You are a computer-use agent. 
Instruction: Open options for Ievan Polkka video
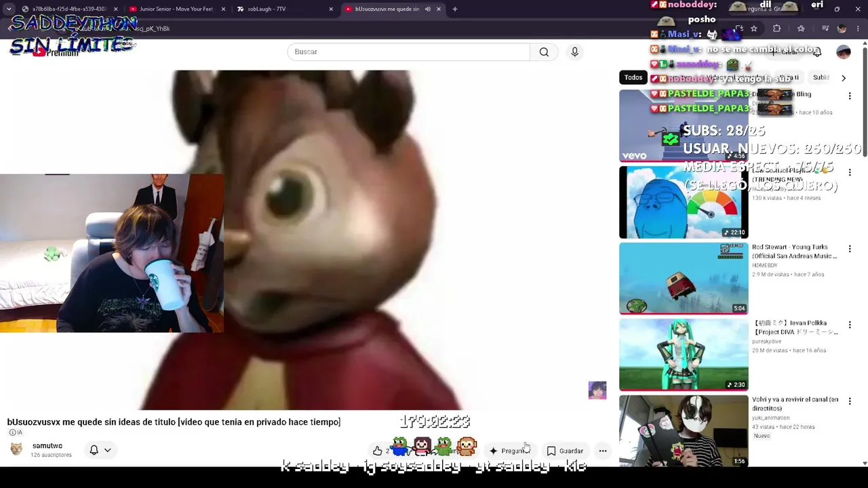pos(850,325)
